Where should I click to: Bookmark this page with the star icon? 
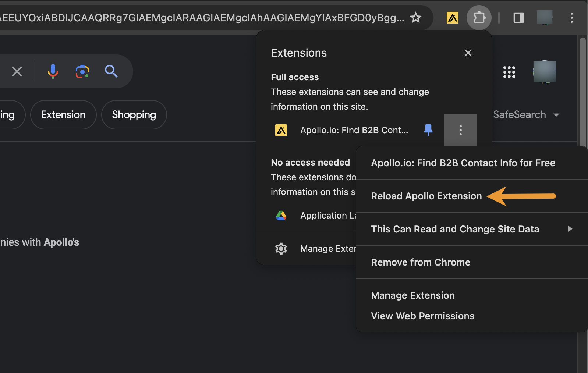coord(416,17)
